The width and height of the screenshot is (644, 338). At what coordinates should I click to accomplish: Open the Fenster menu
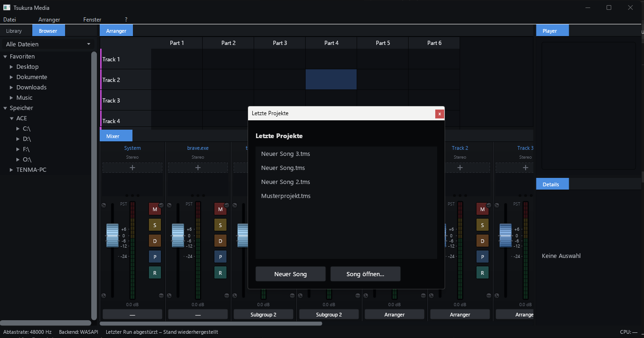click(92, 20)
